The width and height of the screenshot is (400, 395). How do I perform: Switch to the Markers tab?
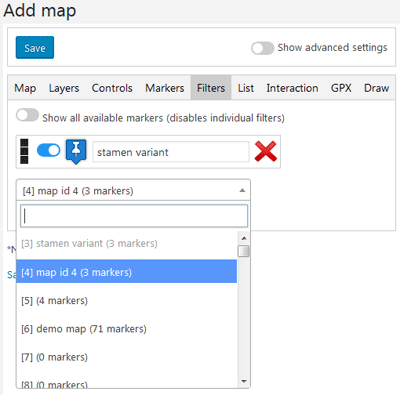(x=165, y=88)
